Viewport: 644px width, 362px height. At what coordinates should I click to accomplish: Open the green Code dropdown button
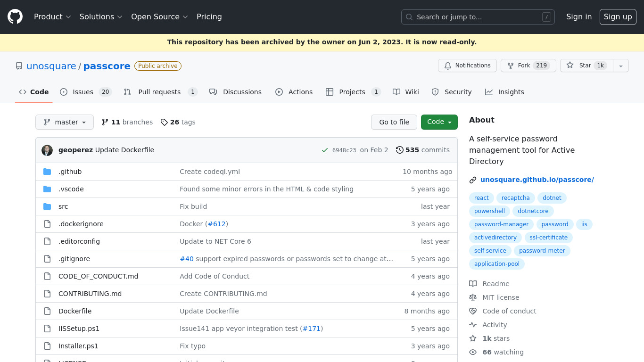click(x=439, y=122)
